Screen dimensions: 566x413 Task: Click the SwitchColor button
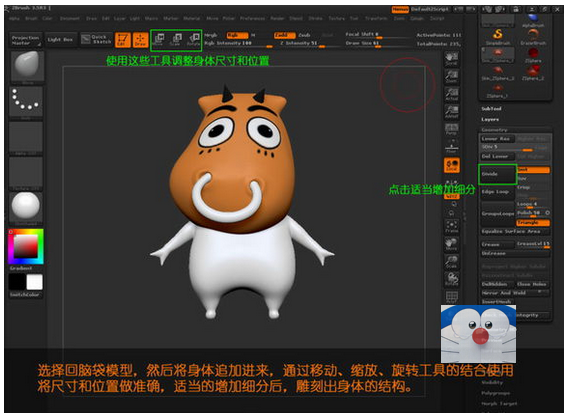(x=25, y=295)
